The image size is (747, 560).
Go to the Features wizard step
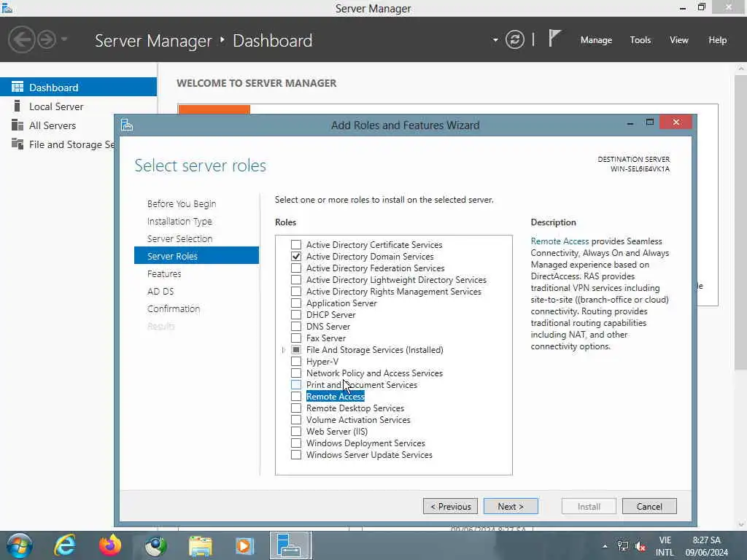[x=164, y=274]
